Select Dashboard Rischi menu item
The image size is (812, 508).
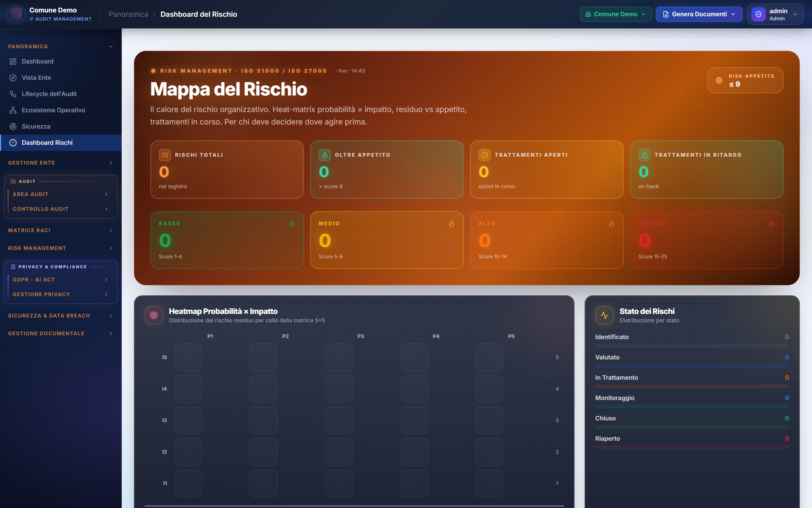click(61, 142)
